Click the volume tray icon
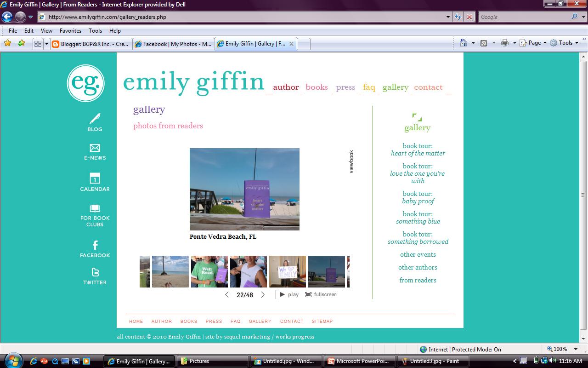The width and height of the screenshot is (588, 368). [552, 361]
